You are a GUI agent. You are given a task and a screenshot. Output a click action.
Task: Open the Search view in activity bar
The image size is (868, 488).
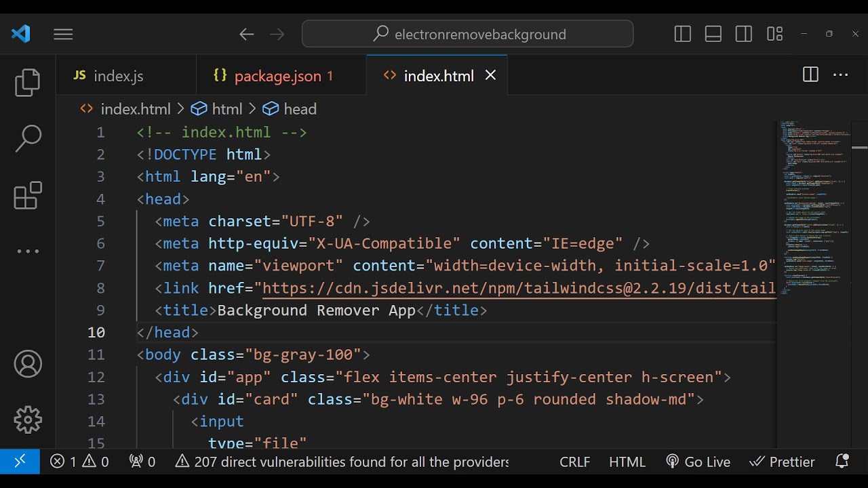coord(28,138)
